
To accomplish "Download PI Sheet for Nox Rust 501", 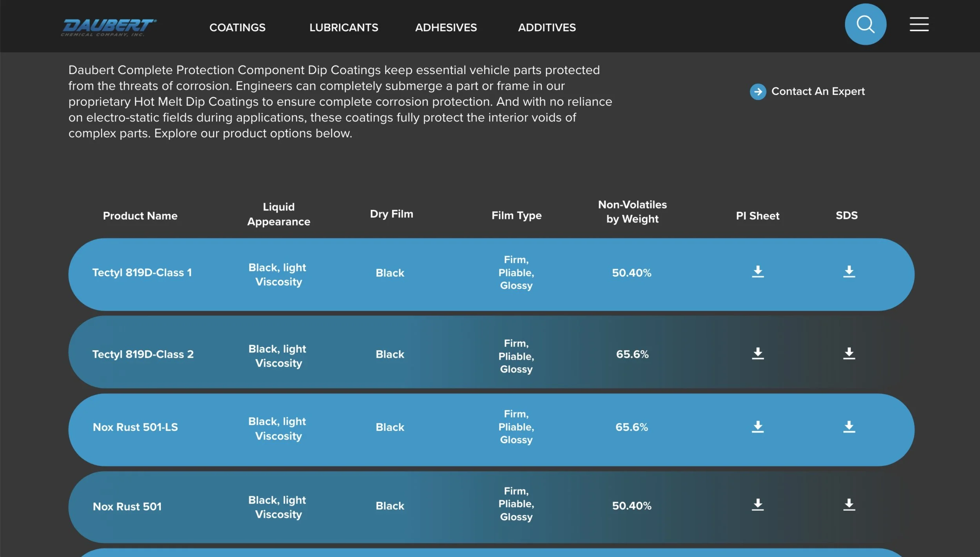I will tap(758, 505).
